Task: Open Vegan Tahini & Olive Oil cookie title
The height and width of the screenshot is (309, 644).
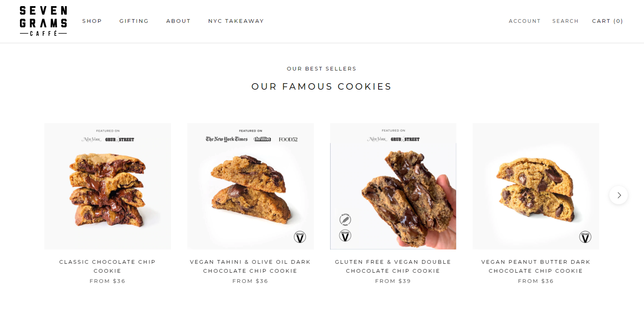Action: coord(250,266)
